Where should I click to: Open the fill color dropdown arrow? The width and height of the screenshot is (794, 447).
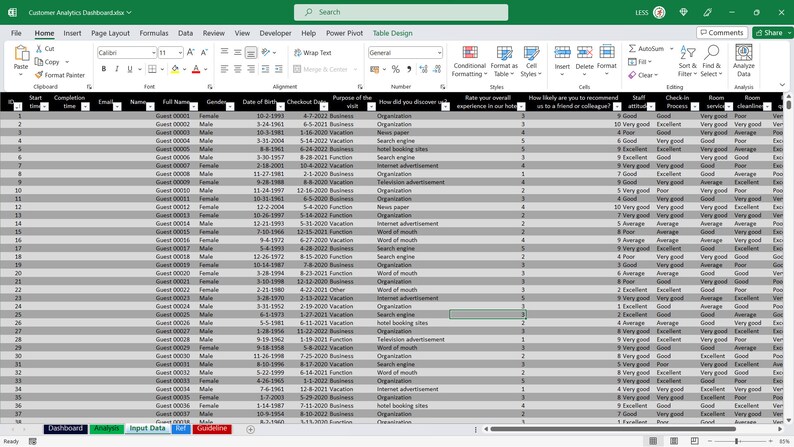pyautogui.click(x=184, y=69)
